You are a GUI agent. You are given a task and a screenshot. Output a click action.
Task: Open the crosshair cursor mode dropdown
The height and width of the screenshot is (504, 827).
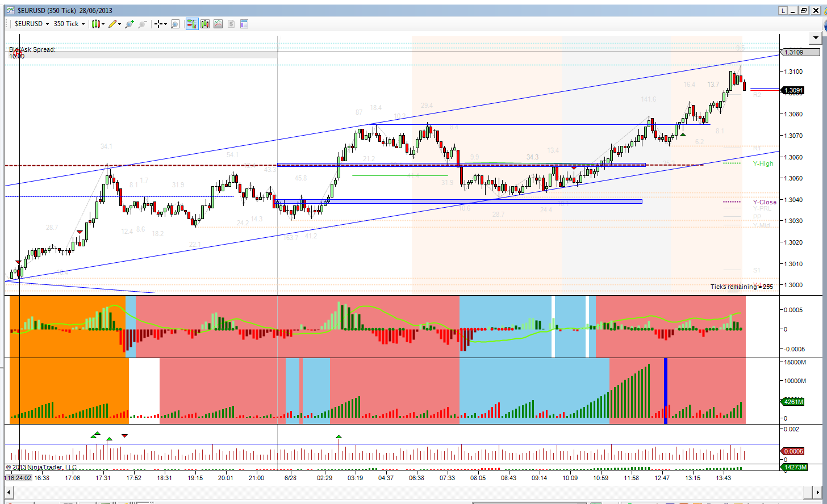tap(161, 24)
